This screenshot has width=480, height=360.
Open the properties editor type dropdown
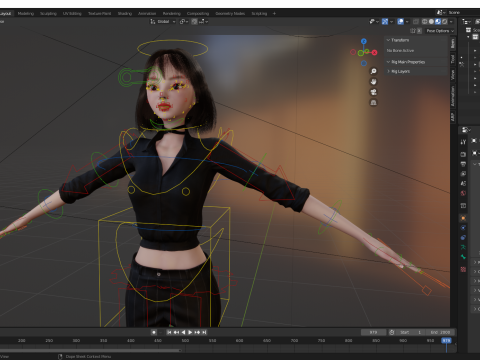click(466, 130)
